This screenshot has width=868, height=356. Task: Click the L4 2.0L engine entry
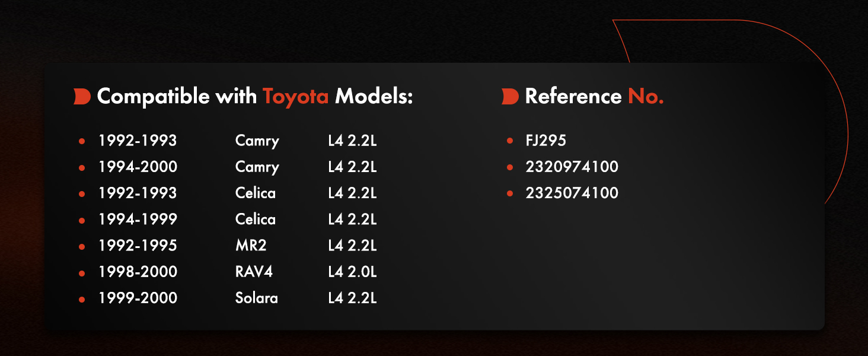(x=352, y=271)
